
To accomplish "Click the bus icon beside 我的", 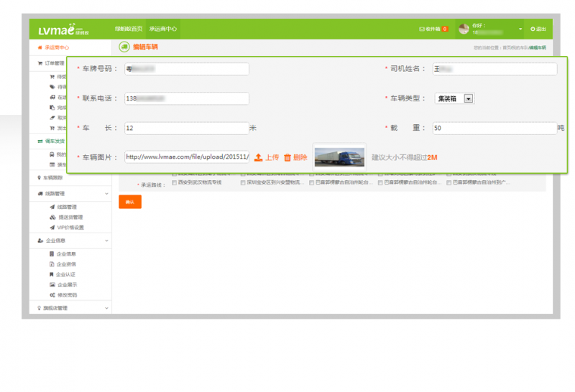I will click(x=52, y=154).
